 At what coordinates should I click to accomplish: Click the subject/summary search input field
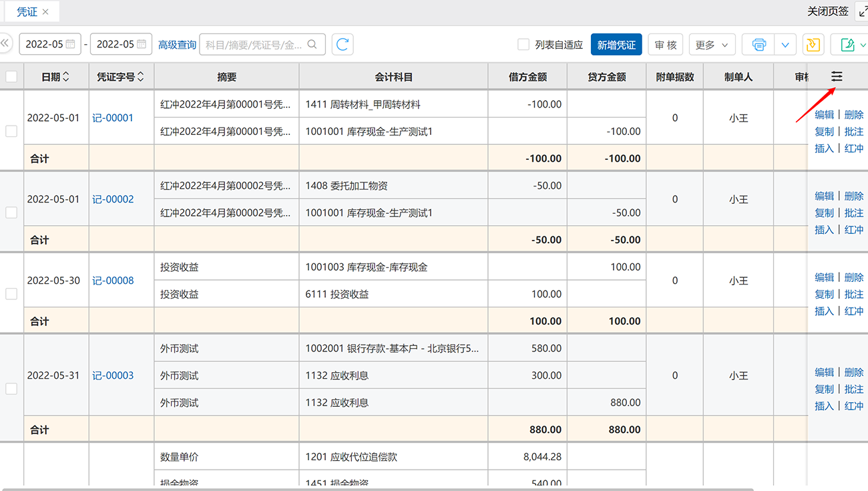(254, 45)
